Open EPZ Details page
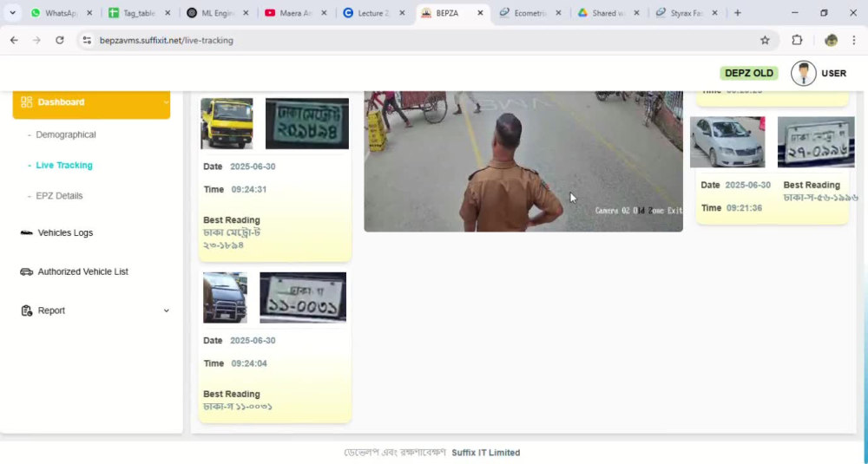The width and height of the screenshot is (868, 464). tap(59, 196)
